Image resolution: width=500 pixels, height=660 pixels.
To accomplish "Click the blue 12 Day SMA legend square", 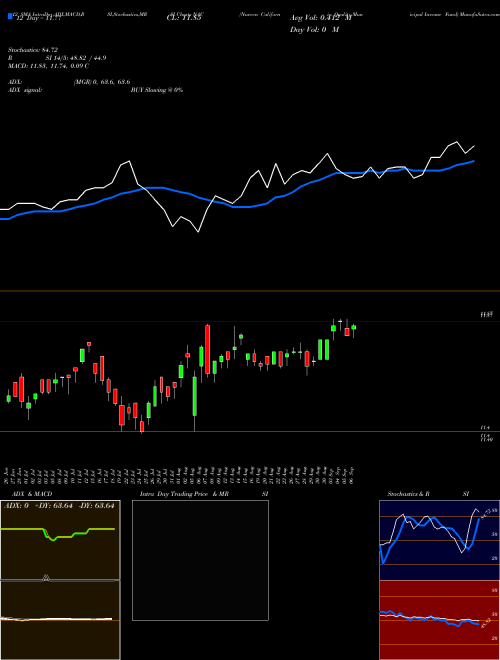I will click(x=11, y=17).
